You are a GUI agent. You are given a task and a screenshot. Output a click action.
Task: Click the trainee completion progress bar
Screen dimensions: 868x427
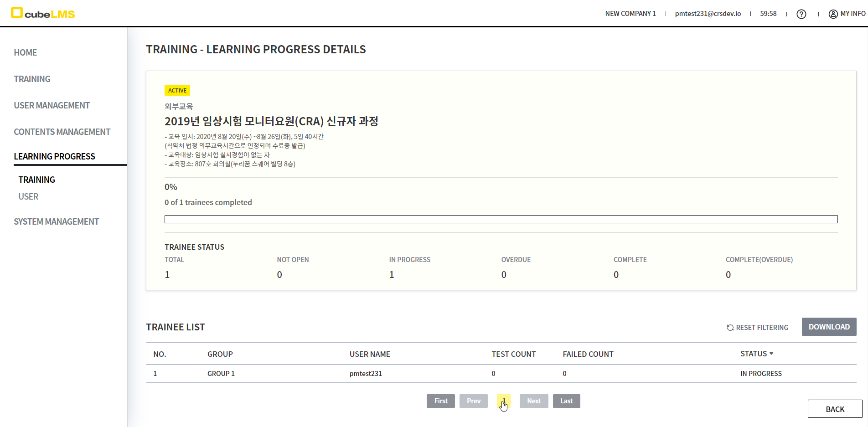point(501,219)
